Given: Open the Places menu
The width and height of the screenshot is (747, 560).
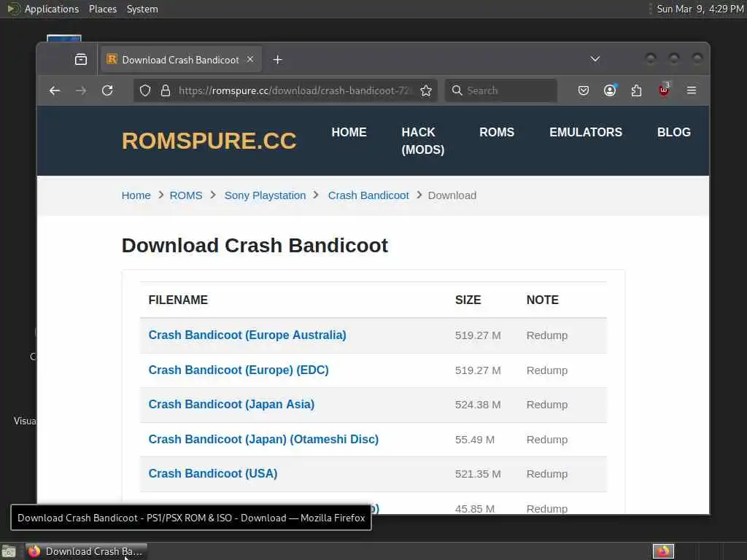Looking at the screenshot, I should point(103,9).
